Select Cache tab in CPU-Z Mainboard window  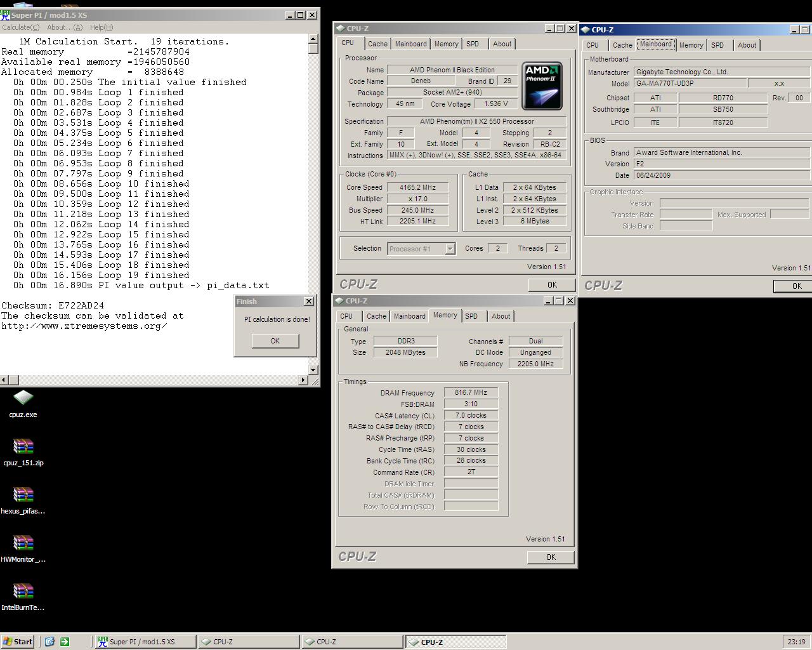click(622, 45)
